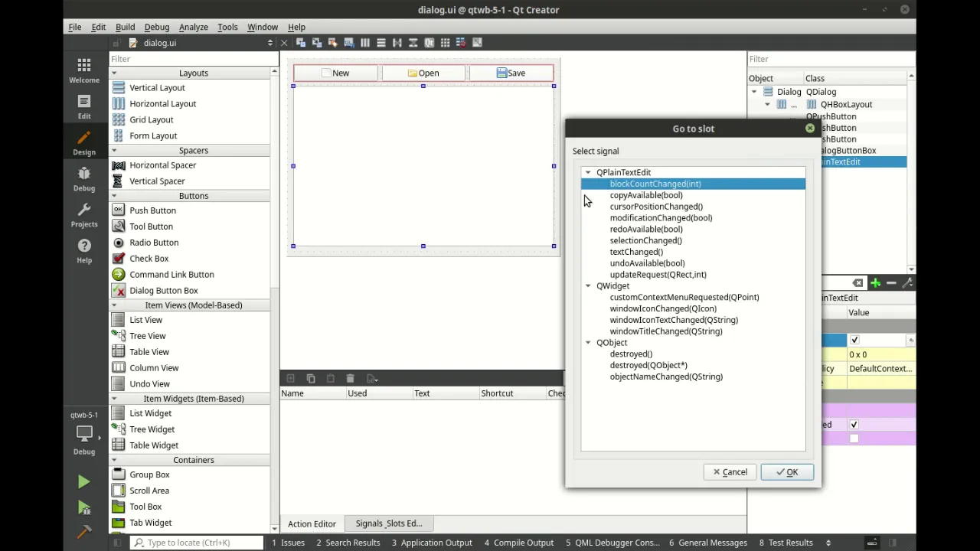980x551 pixels.
Task: Click the locator search field
Action: click(196, 543)
